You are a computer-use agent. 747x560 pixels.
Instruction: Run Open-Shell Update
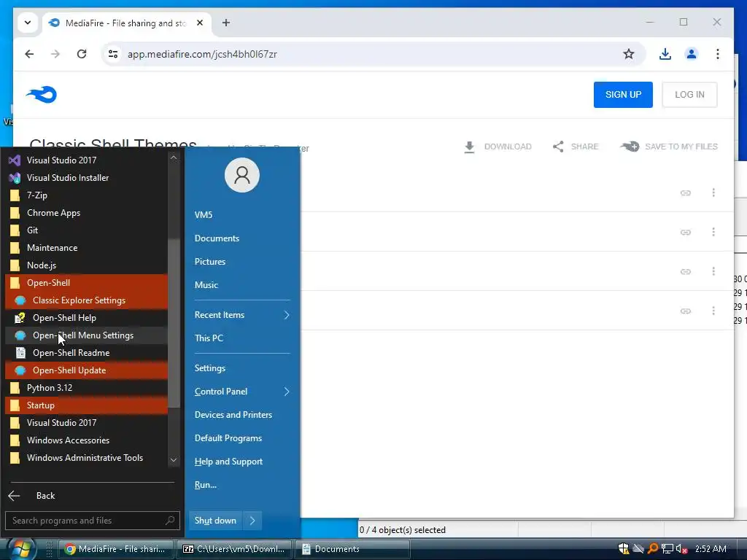(86, 370)
